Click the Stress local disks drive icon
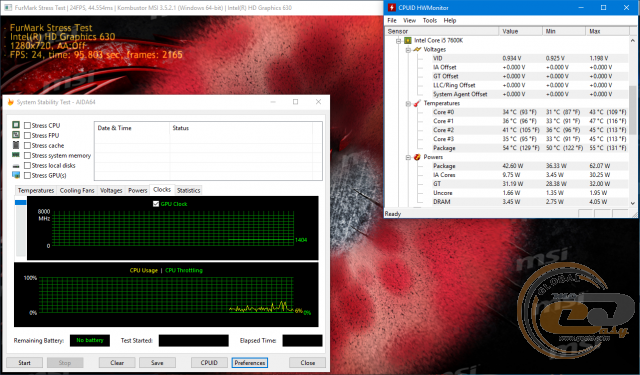 pyautogui.click(x=16, y=166)
